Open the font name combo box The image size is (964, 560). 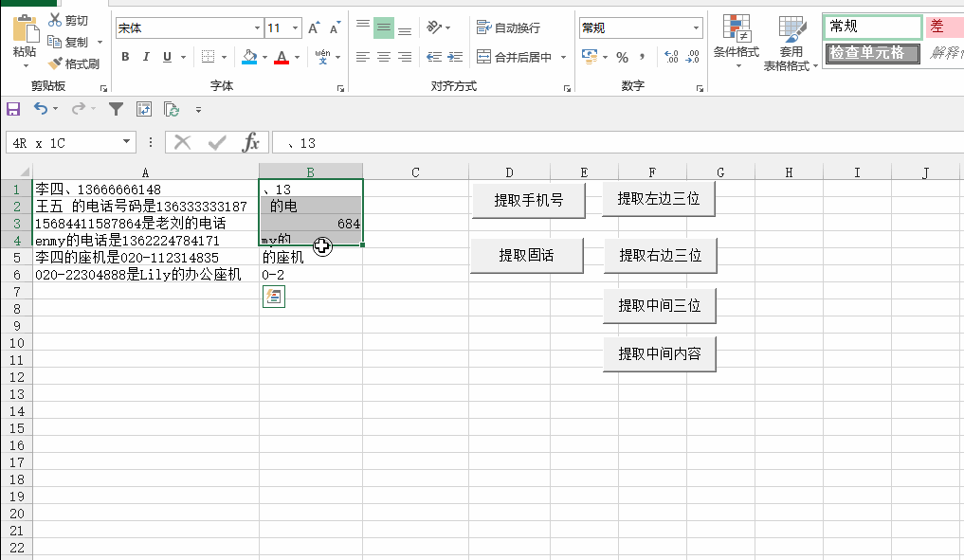point(190,27)
